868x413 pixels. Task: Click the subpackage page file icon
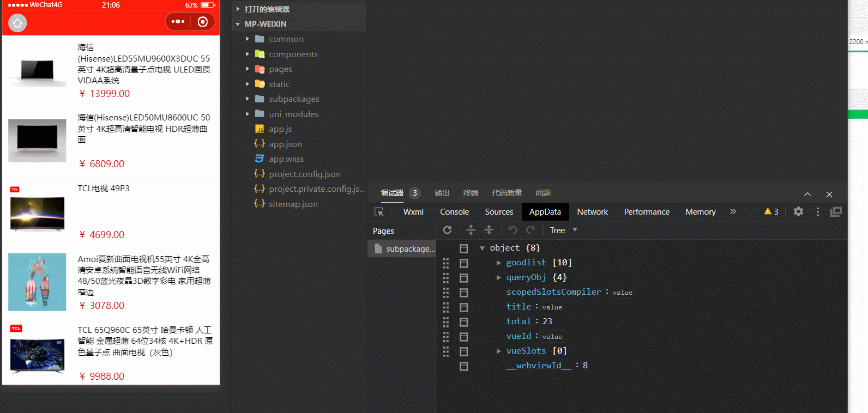[378, 248]
